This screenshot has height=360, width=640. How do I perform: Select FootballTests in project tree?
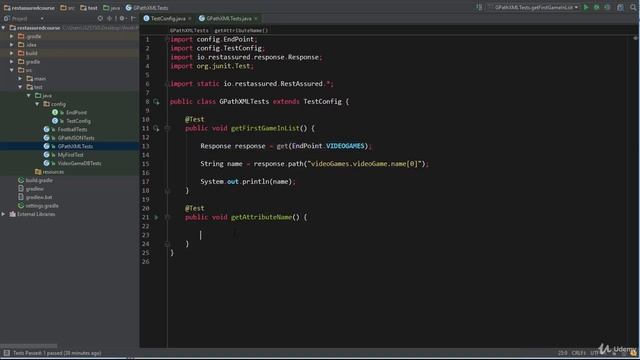pos(72,129)
